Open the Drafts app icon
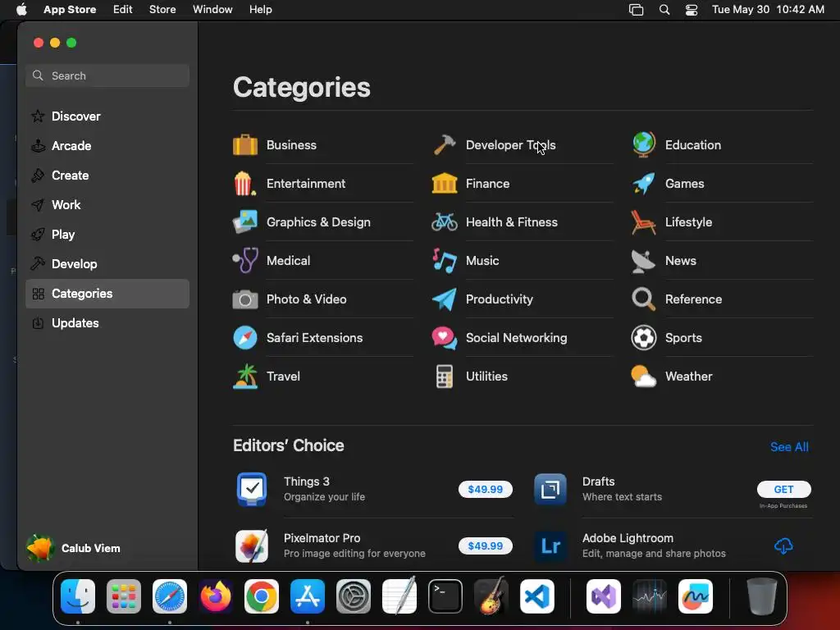 (550, 489)
